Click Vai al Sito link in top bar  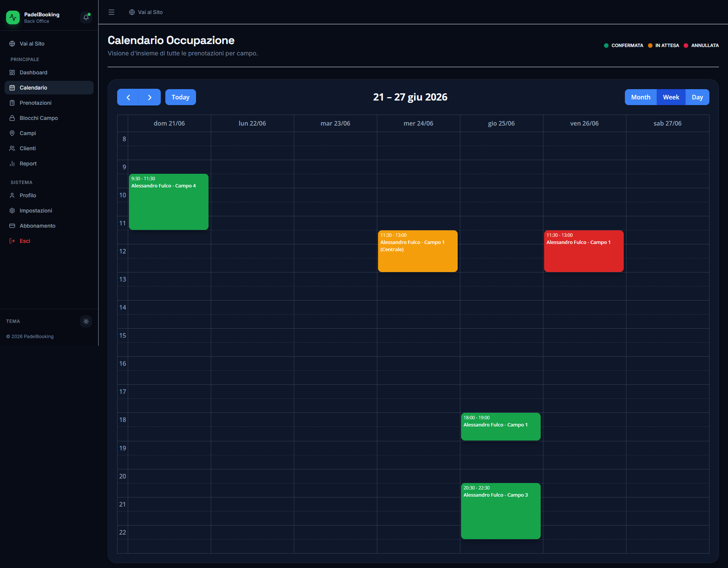click(146, 12)
